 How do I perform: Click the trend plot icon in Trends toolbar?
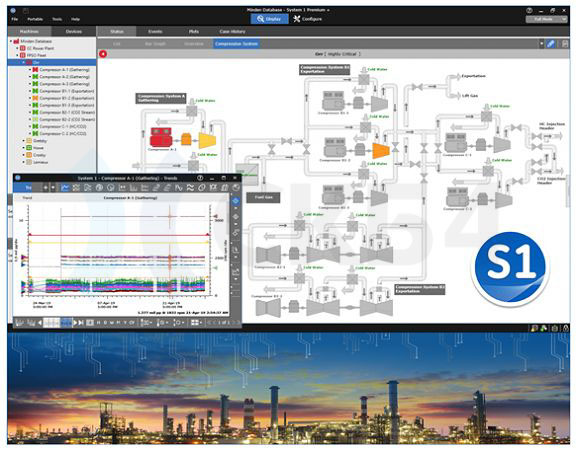pyautogui.click(x=65, y=188)
